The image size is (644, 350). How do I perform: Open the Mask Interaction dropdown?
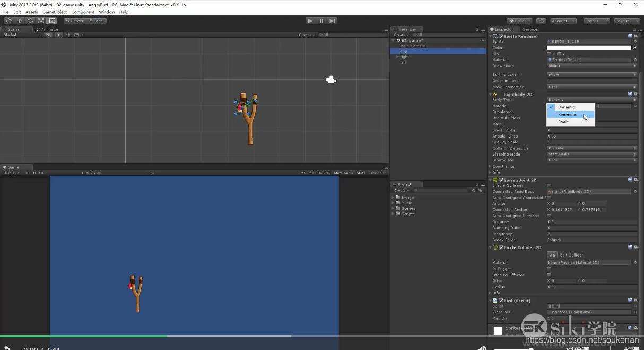tap(592, 87)
